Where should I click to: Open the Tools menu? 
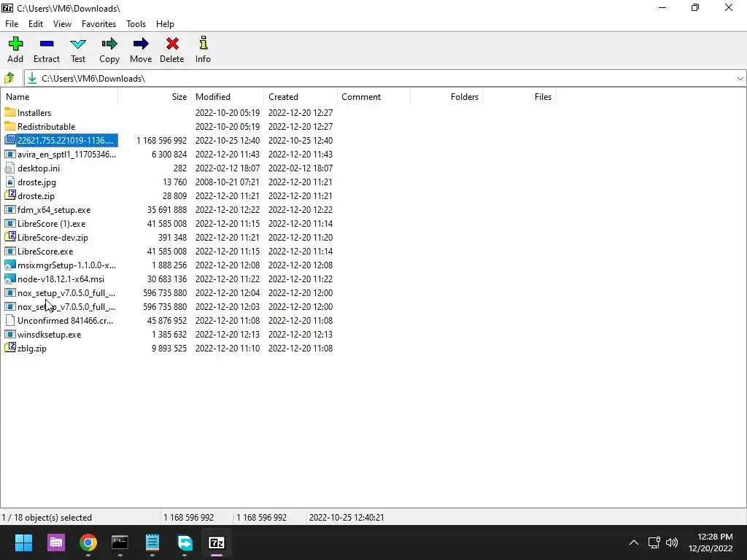click(136, 24)
